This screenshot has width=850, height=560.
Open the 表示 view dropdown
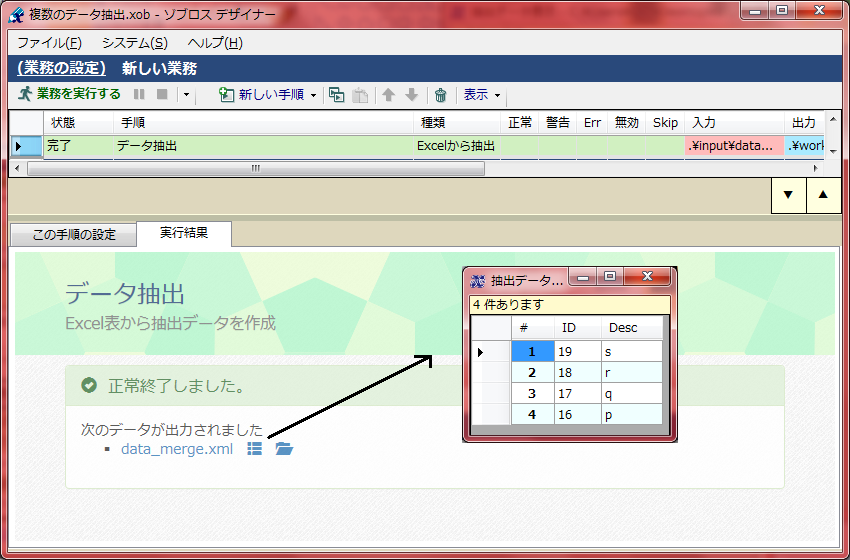(x=481, y=95)
